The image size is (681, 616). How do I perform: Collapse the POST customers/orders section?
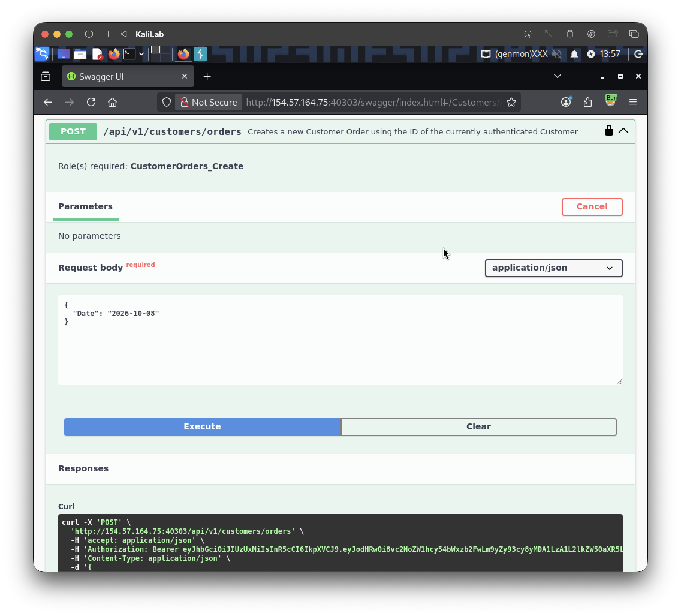click(623, 131)
